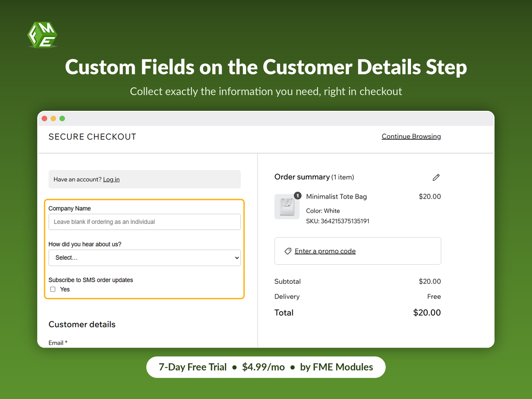Click the 7-Day Free Trial banner pill
Viewport: 532px width, 399px height.
click(x=266, y=367)
